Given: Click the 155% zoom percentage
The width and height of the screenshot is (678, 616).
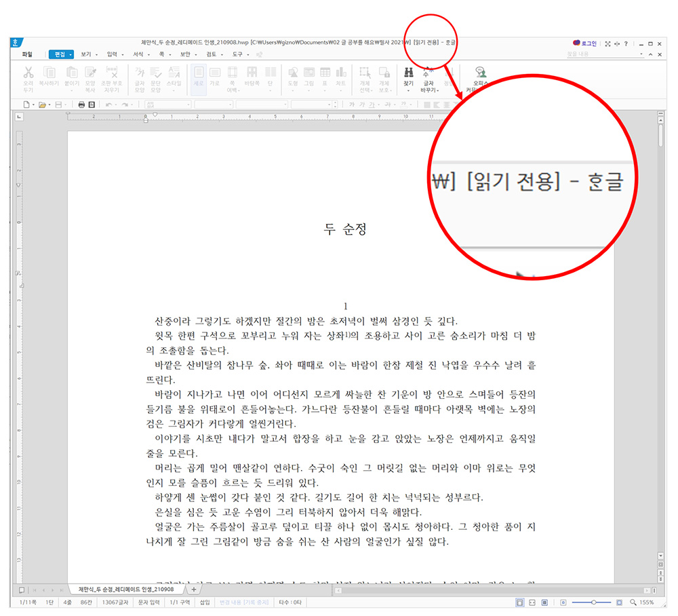Looking at the screenshot, I should (x=647, y=602).
